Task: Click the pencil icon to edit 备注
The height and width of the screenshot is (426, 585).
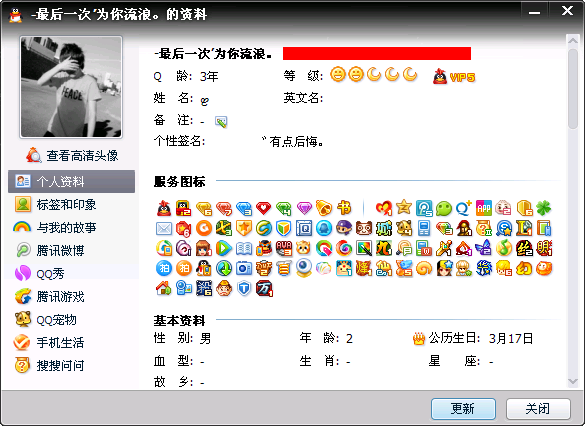Action: click(221, 122)
